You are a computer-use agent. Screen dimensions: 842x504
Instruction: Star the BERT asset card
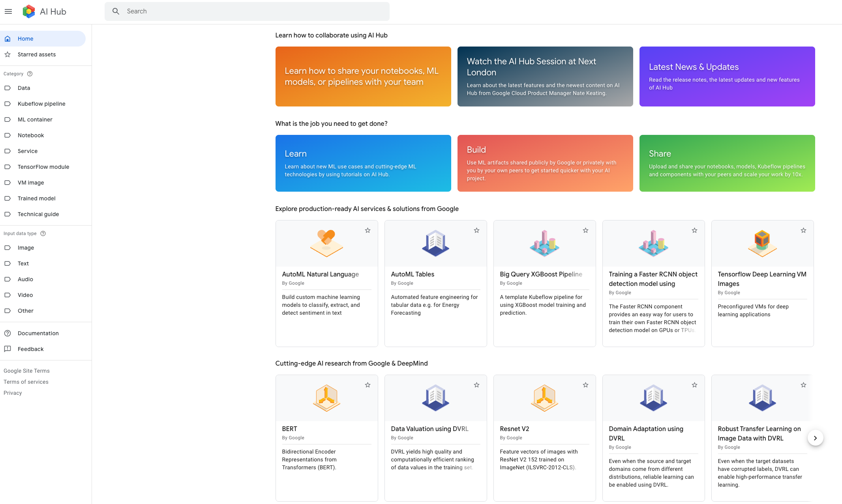(x=368, y=385)
